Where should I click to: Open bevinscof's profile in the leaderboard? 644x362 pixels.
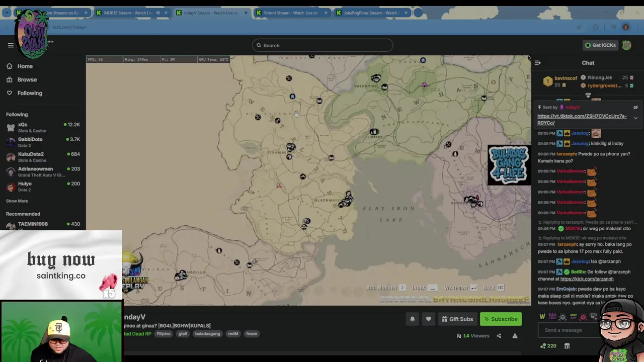[x=566, y=78]
